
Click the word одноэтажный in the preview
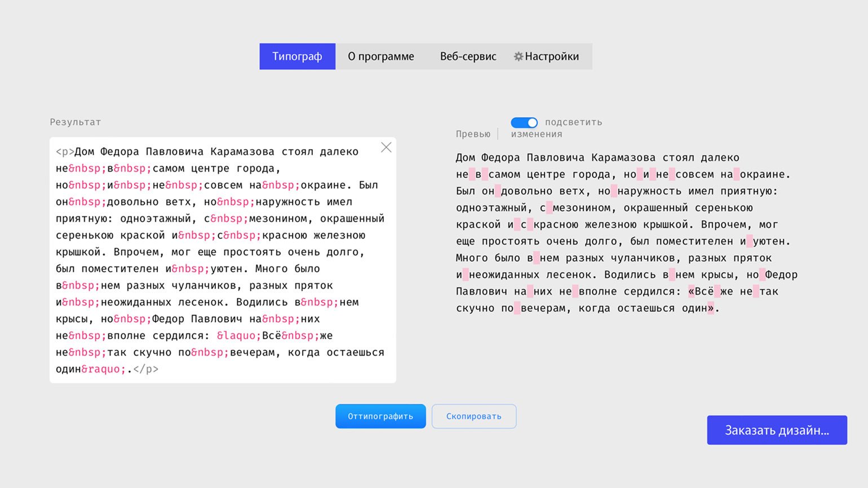click(491, 208)
